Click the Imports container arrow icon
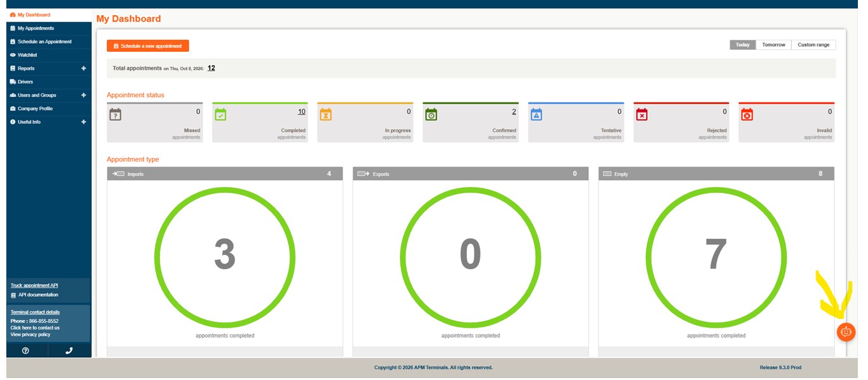 point(118,174)
